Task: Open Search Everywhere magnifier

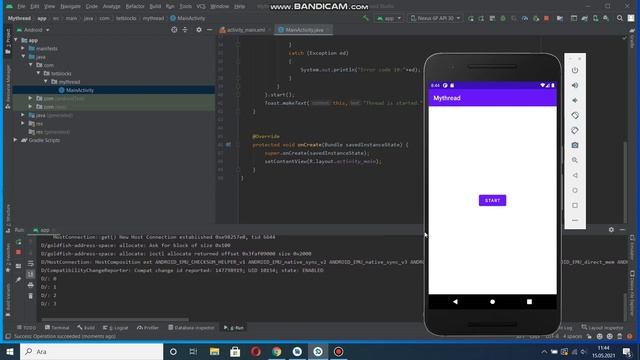Action: (620, 18)
